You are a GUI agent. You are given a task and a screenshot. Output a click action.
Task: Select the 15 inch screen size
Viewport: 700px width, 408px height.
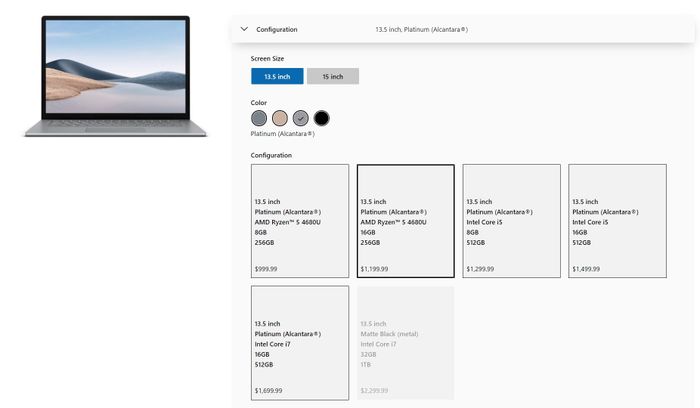[x=333, y=76]
